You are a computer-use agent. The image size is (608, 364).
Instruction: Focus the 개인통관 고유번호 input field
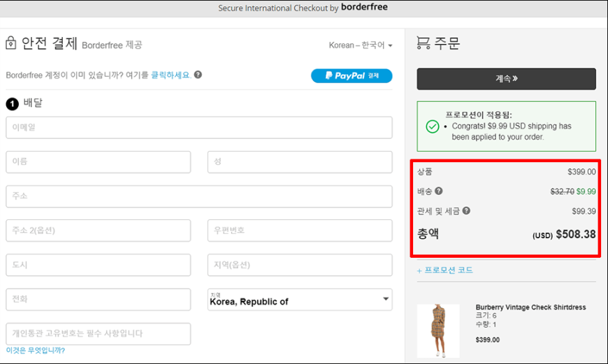pyautogui.click(x=98, y=334)
